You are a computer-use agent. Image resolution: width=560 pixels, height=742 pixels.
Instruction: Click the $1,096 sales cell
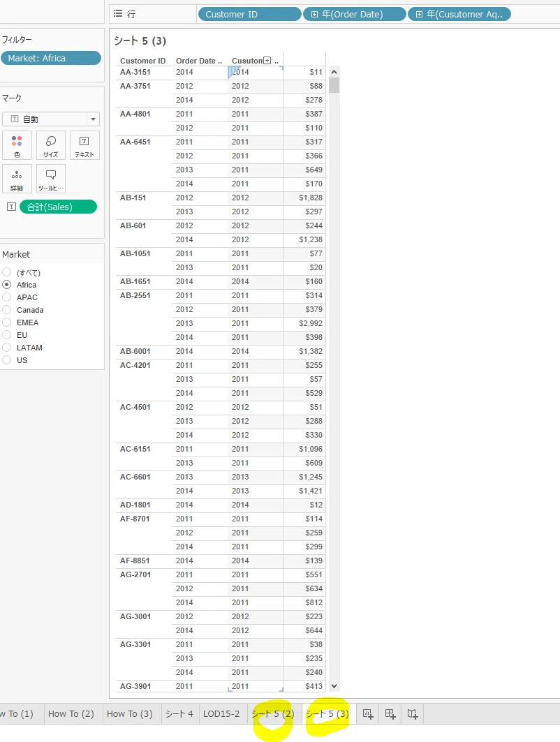coord(311,449)
